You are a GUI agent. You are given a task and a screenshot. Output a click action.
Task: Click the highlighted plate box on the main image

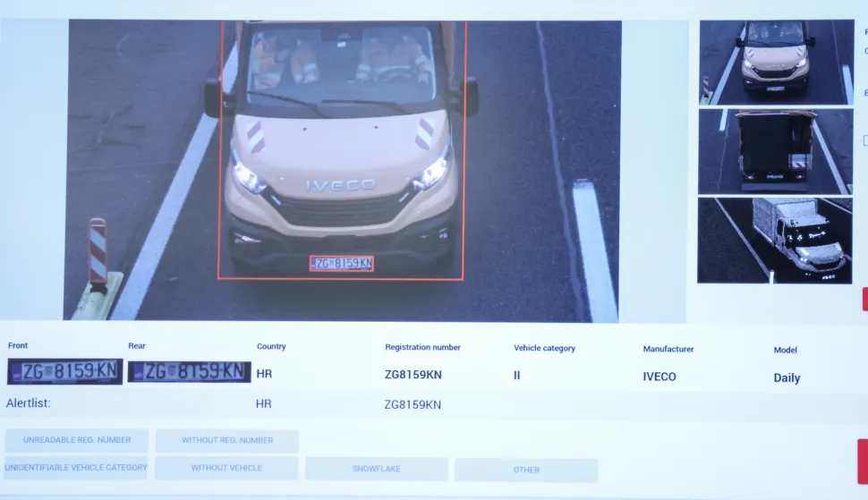(341, 263)
